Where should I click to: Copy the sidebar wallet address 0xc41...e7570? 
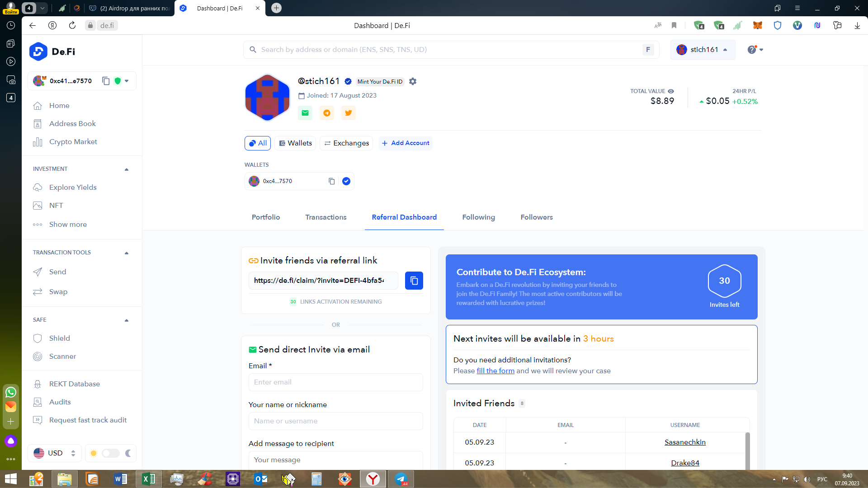106,81
